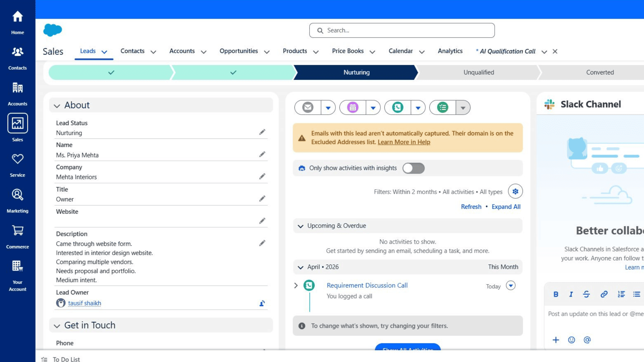Edit the Description pencil icon

tap(262, 243)
